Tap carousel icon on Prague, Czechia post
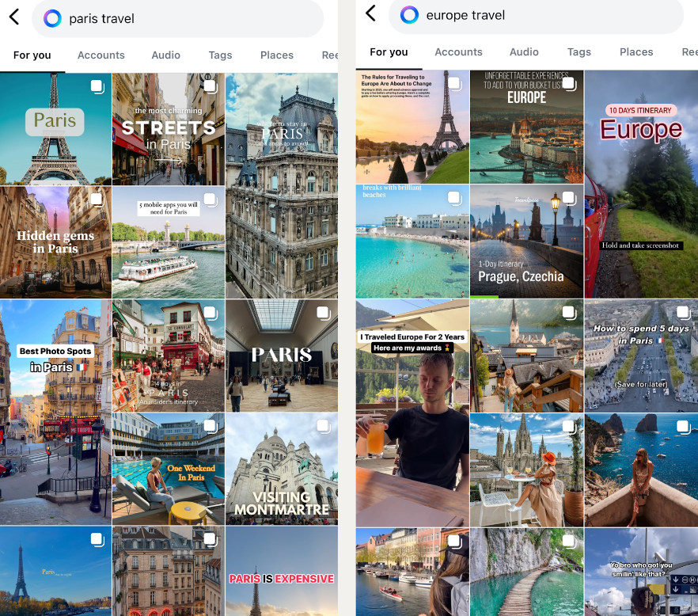Viewport: 698px width, 616px height. point(567,199)
